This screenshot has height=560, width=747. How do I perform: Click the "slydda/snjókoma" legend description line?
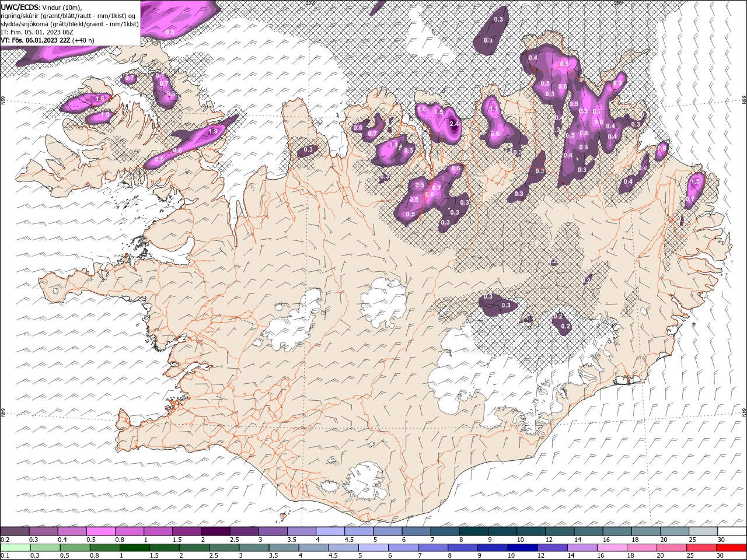[70, 24]
